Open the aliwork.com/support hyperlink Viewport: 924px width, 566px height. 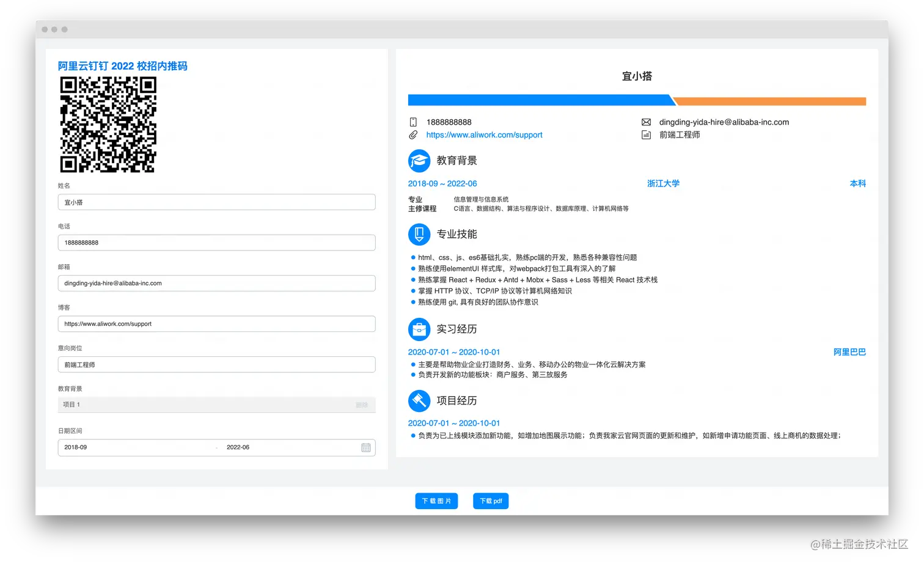[484, 134]
